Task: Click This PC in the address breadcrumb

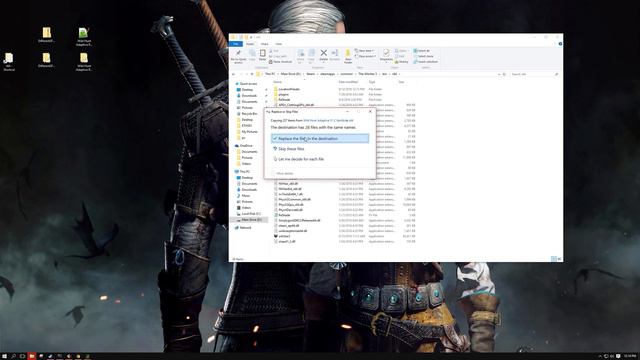Action: (x=270, y=74)
